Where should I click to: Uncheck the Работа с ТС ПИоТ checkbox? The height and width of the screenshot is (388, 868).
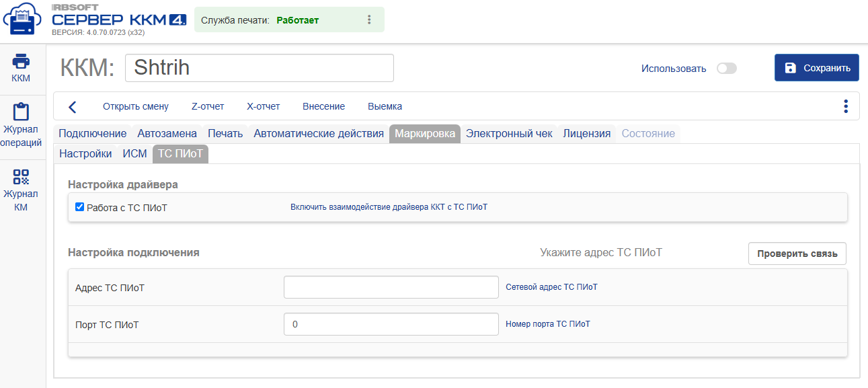click(x=80, y=207)
